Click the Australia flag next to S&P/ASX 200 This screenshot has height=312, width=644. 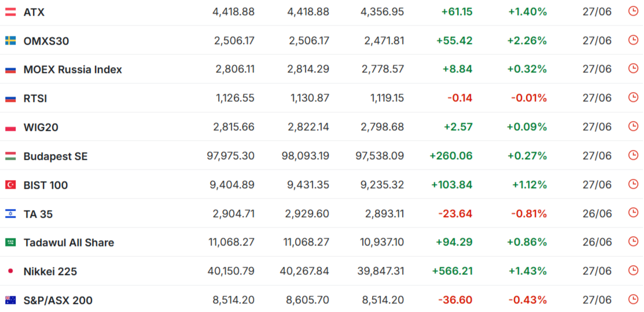[10, 300]
